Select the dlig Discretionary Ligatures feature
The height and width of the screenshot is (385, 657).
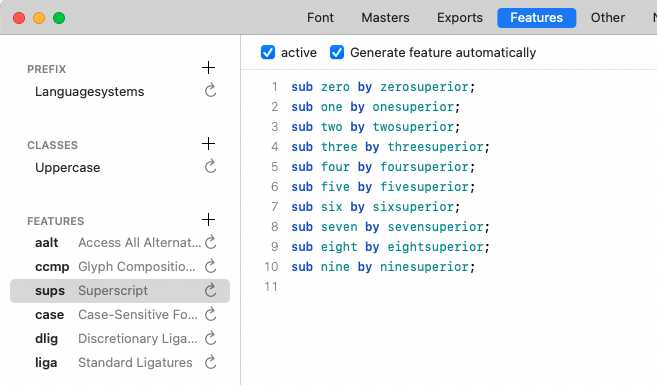click(120, 338)
